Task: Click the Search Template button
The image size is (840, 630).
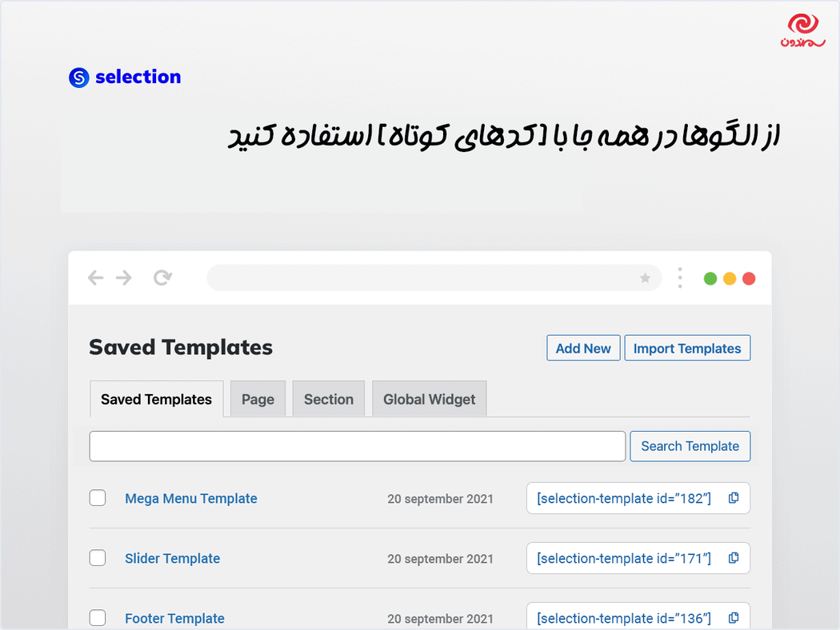Action: 690,446
